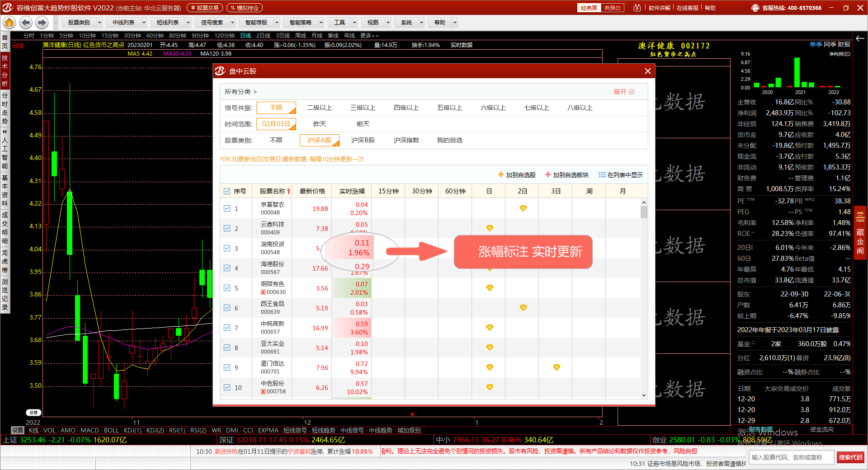
Task: Click 同季 in the financial report panel
Action: pos(830,44)
